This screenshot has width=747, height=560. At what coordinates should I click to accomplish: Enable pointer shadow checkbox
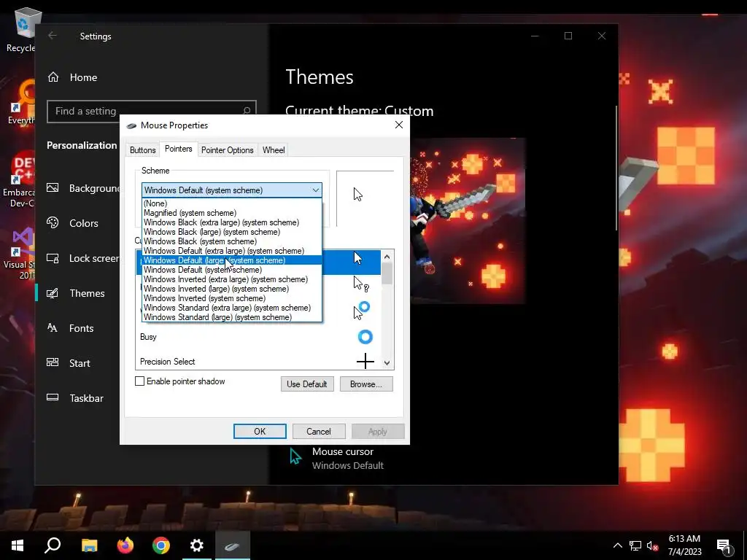(139, 381)
